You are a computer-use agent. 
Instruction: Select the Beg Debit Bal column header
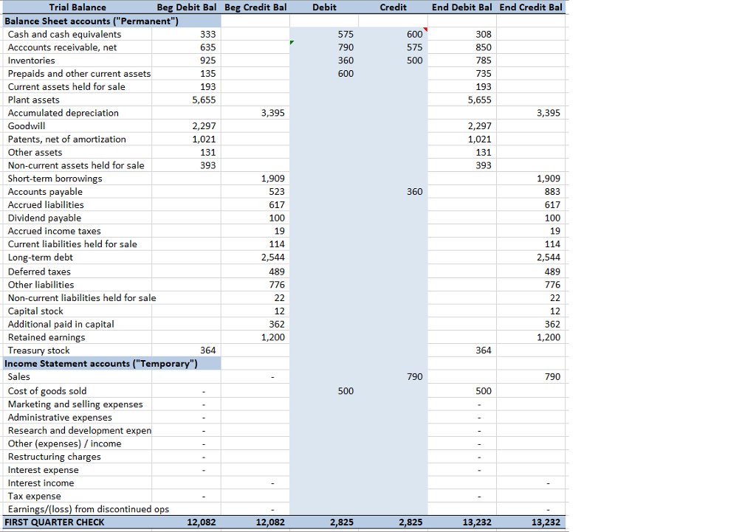[186, 7]
